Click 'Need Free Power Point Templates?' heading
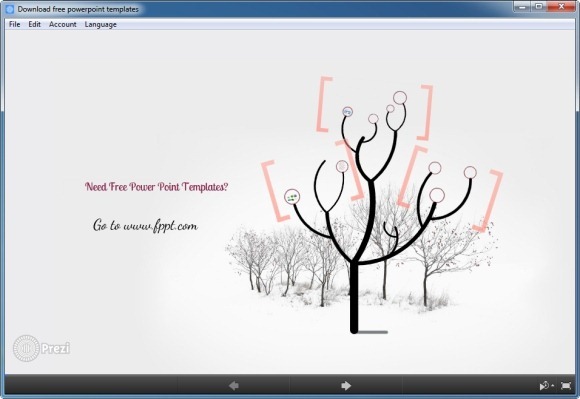Screen dimensions: 580x399 [x=156, y=187]
